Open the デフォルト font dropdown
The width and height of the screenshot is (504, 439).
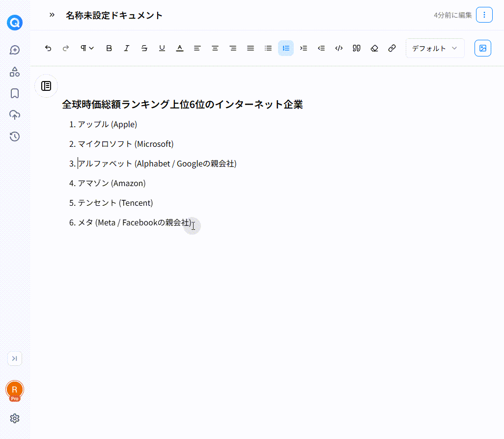[x=435, y=48]
